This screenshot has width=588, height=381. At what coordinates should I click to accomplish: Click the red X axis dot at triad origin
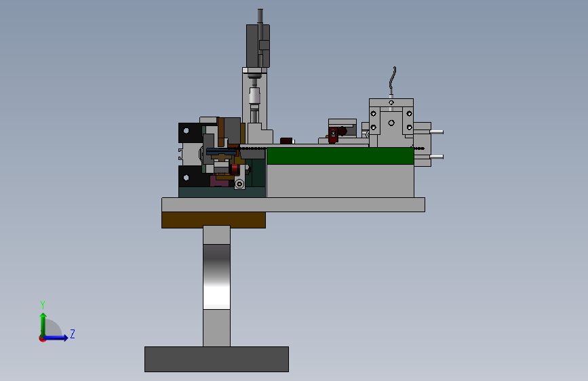[x=42, y=338]
